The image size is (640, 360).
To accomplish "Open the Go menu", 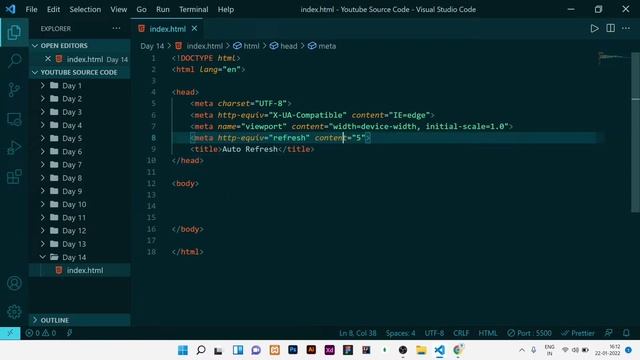I will (141, 9).
